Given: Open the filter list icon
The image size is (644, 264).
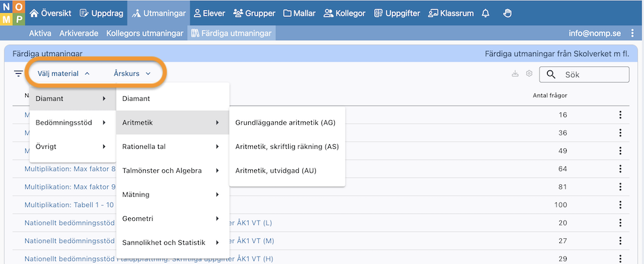Looking at the screenshot, I should tap(18, 74).
